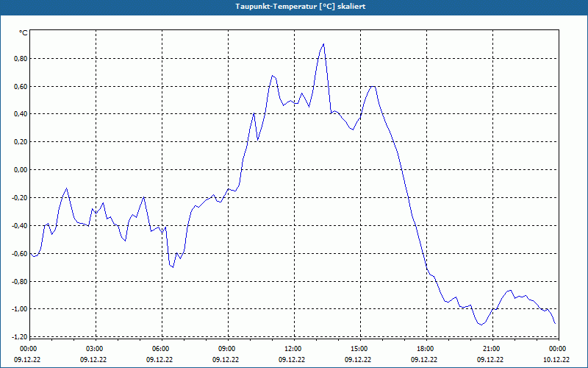The height and width of the screenshot is (368, 588).
Task: Click the '09.12.22' date beneath '09:00'
Action: 226,359
